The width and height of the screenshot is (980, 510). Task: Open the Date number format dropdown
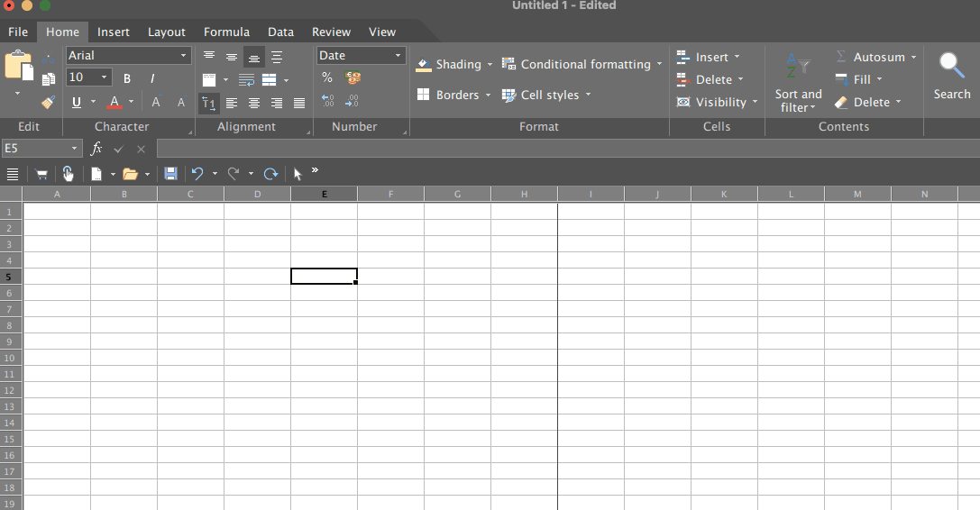(x=398, y=56)
